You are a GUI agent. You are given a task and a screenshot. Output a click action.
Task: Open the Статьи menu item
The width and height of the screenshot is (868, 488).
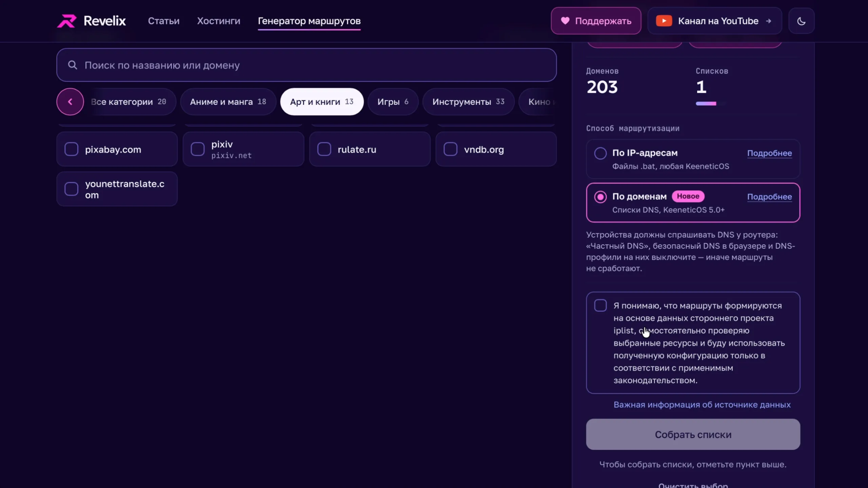point(164,21)
